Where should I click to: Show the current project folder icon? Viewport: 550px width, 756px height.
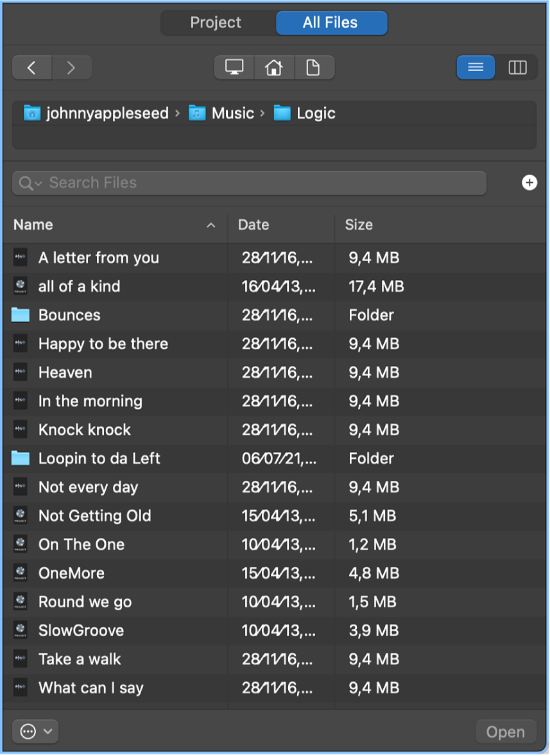[313, 67]
